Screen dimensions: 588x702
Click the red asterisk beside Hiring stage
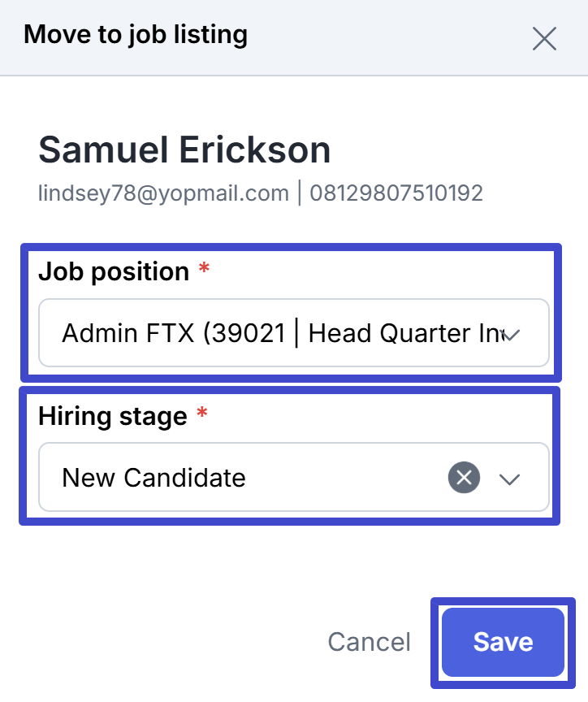202,415
